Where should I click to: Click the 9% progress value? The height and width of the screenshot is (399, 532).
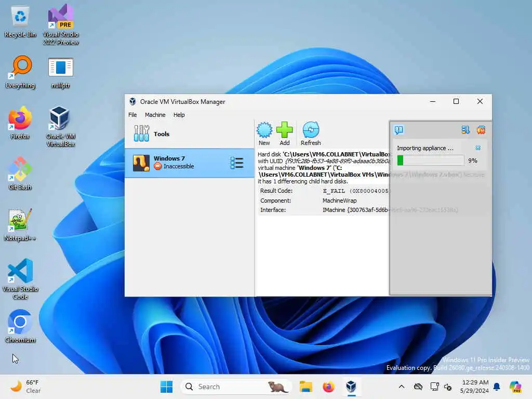click(473, 161)
